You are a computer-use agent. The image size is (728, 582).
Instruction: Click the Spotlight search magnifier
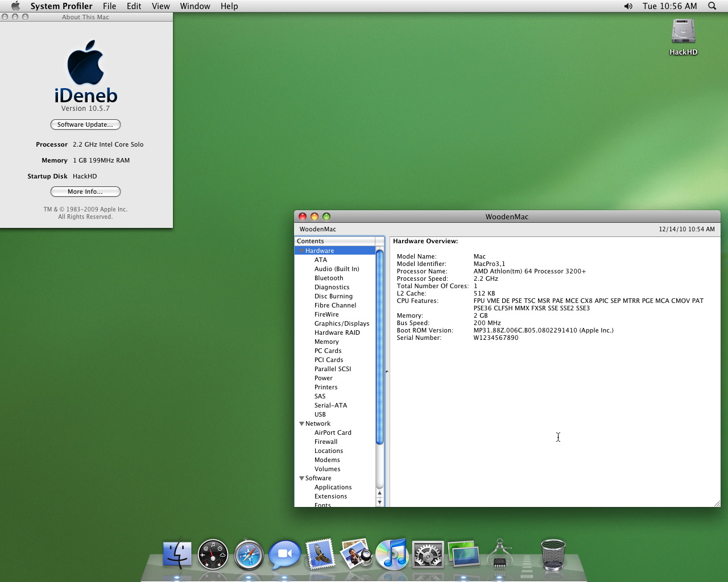tap(712, 6)
